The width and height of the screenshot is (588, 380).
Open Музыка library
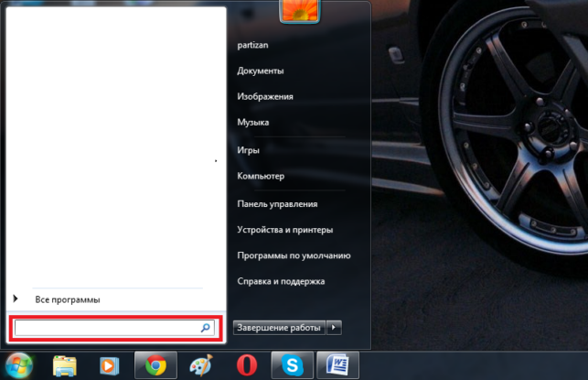click(x=253, y=123)
